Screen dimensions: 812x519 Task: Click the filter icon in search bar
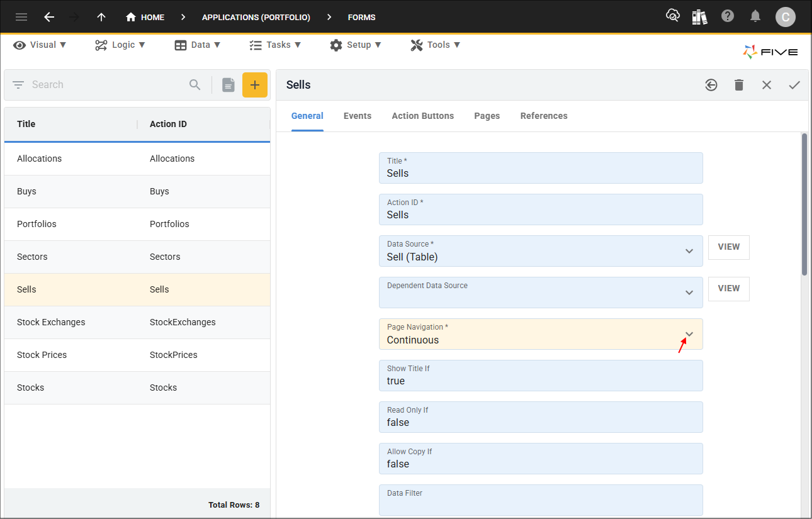[x=18, y=84]
